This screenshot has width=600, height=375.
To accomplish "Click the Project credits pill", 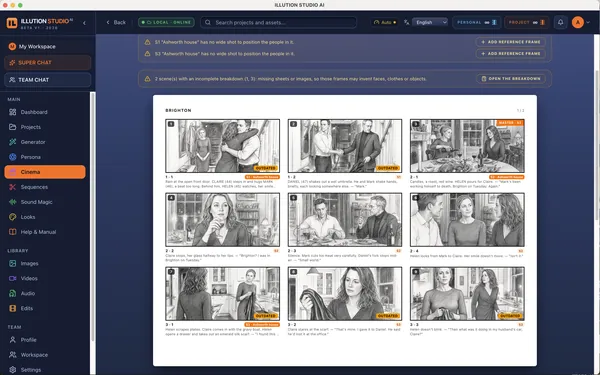I will 526,23.
